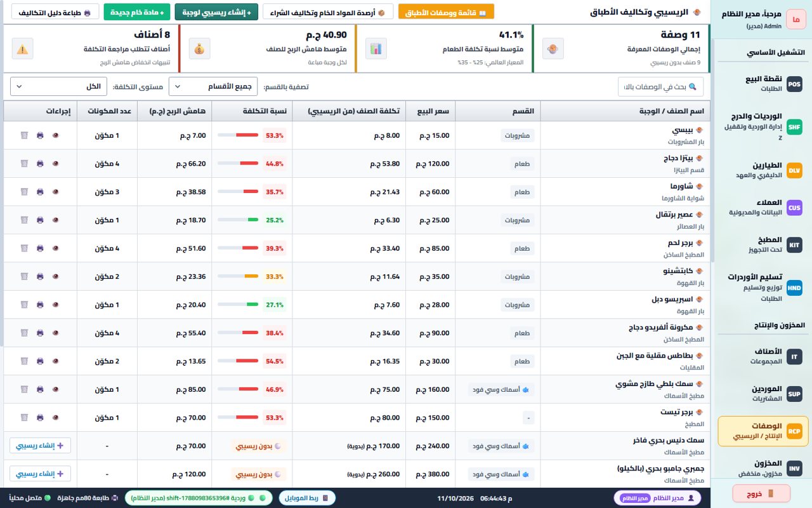Open الورديات والدرج in the sidebar

point(763,127)
